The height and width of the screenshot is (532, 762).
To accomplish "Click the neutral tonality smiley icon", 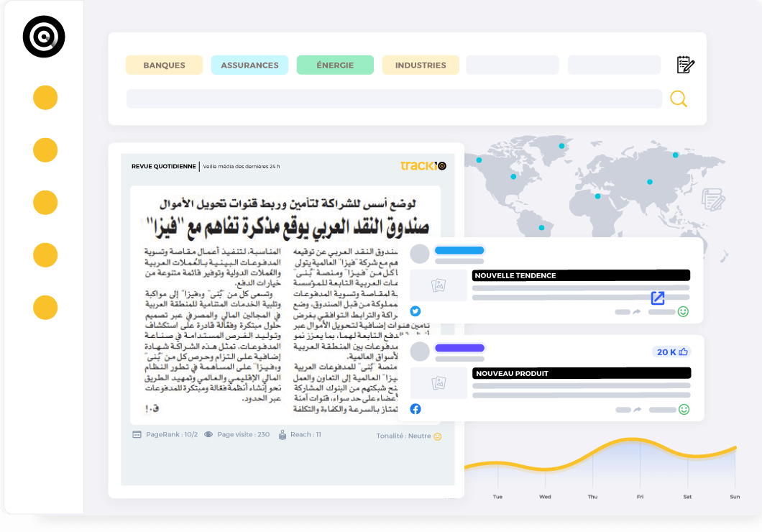I will pyautogui.click(x=437, y=436).
